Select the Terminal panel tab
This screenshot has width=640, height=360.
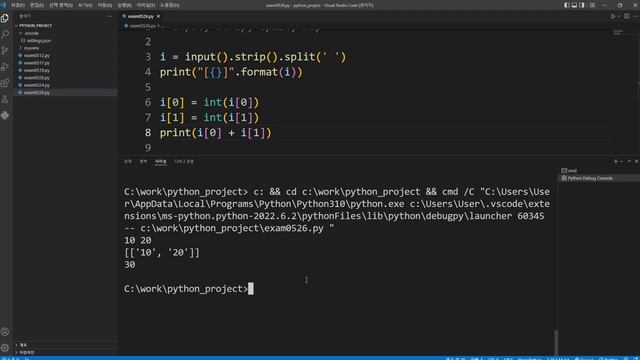coord(161,162)
